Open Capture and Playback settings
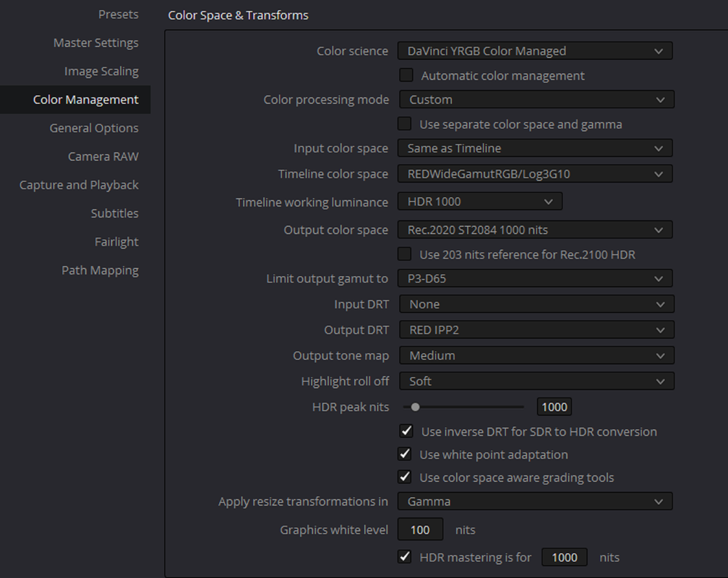This screenshot has width=728, height=578. pos(79,185)
